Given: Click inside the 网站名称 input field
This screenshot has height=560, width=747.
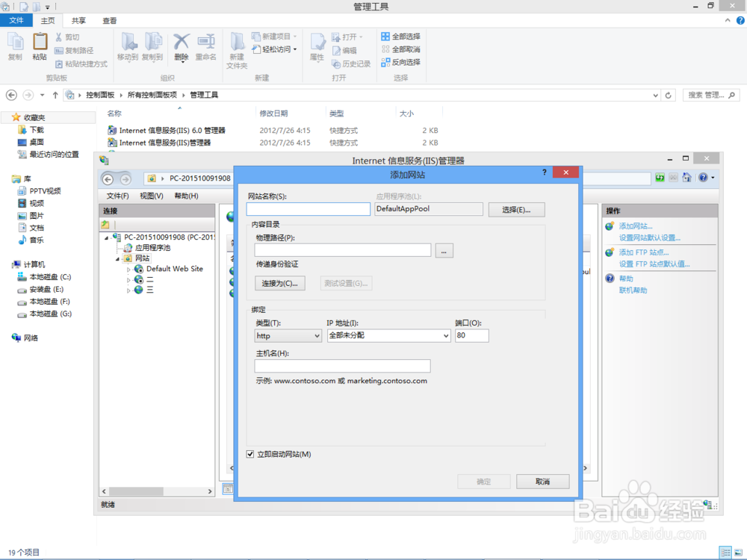Looking at the screenshot, I should coord(309,209).
